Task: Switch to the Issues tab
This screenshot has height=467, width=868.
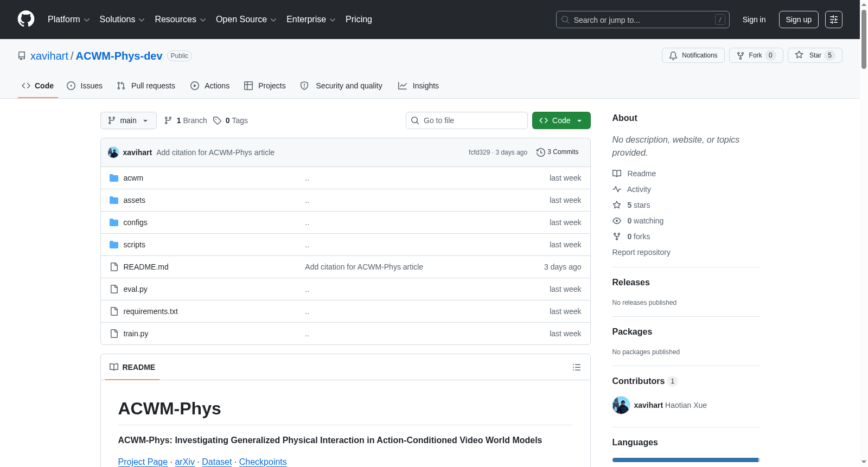Action: click(x=85, y=86)
